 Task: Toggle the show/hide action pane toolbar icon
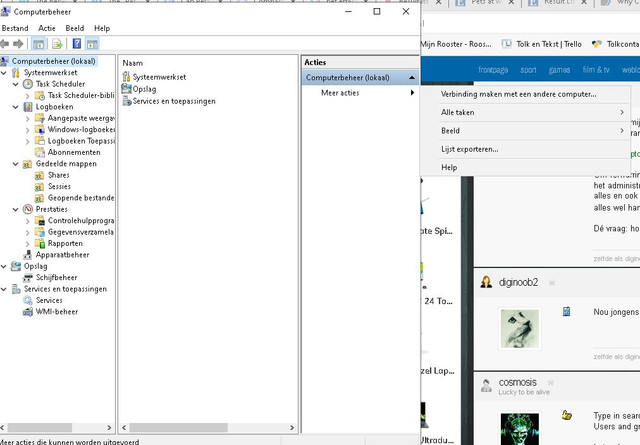92,44
